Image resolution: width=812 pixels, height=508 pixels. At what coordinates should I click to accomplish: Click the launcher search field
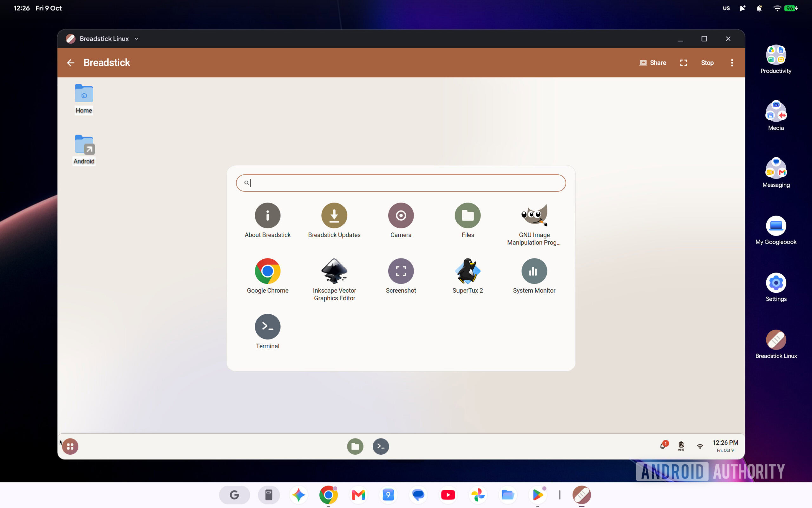pos(401,183)
